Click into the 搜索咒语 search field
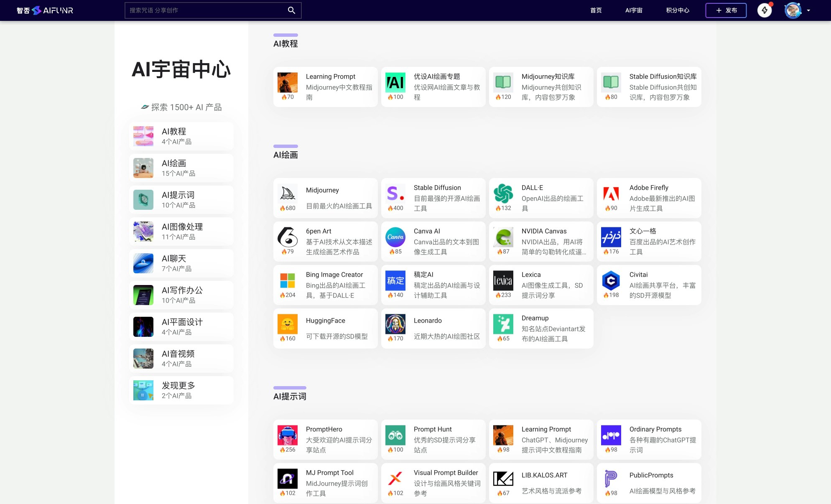 [x=205, y=10]
